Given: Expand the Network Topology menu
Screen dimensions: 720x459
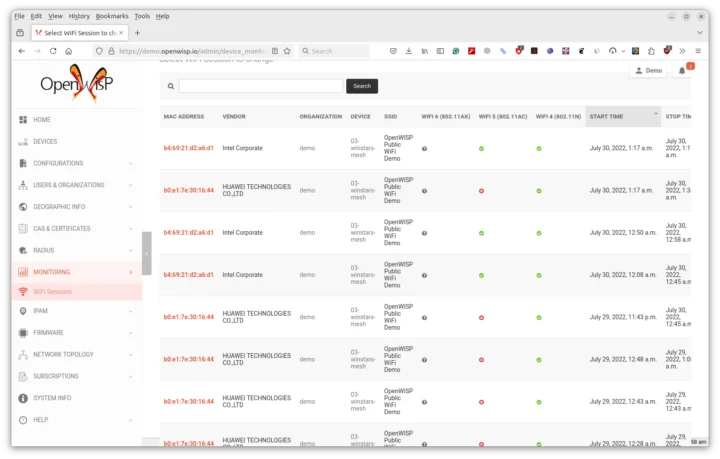Looking at the screenshot, I should click(63, 354).
